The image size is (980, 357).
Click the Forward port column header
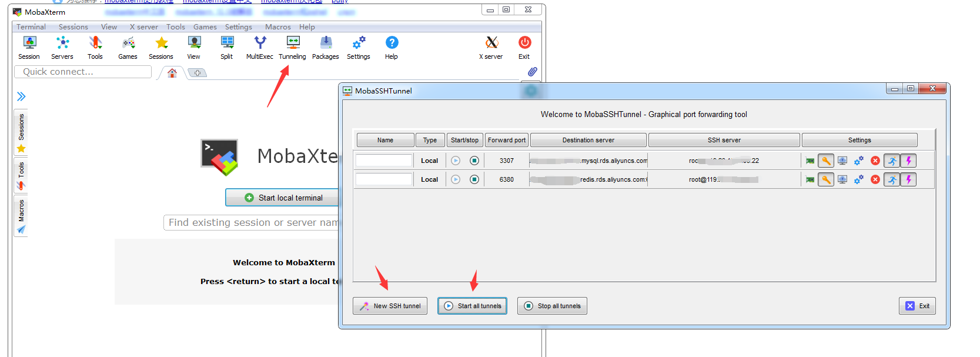pos(507,140)
